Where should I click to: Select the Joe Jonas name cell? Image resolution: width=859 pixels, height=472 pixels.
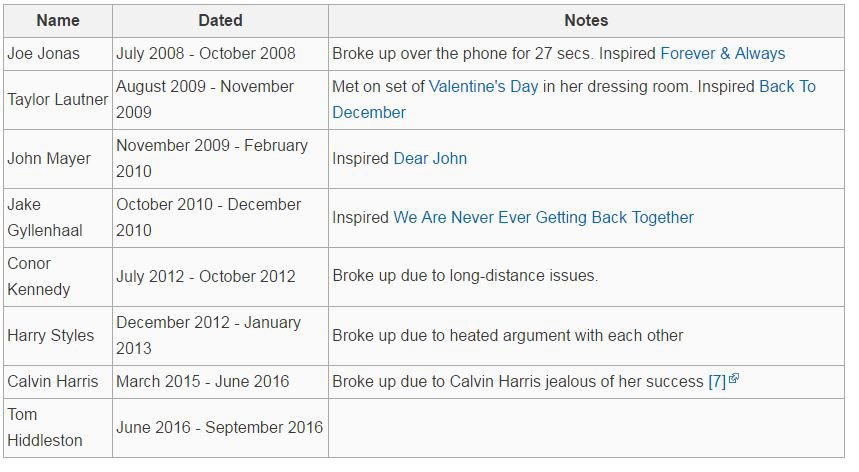(x=44, y=54)
